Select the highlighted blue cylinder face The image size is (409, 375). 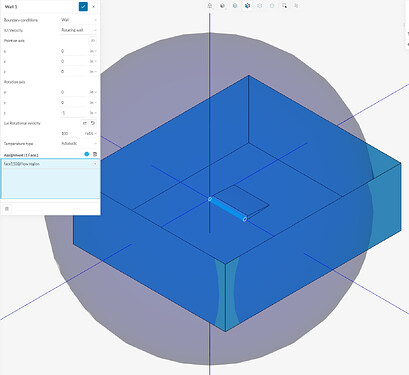tap(227, 209)
